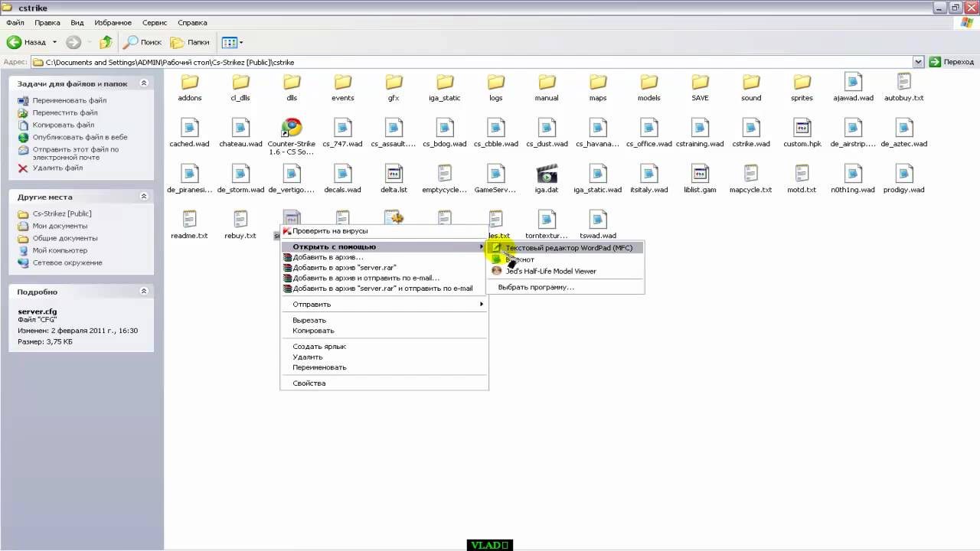980x551 pixels.
Task: Collapse the Задачи для файлов и папок panel
Action: coord(144,83)
